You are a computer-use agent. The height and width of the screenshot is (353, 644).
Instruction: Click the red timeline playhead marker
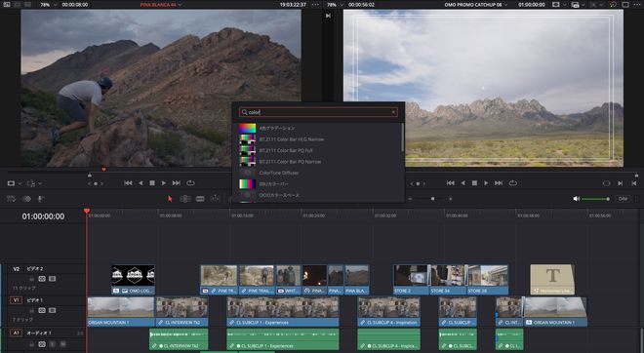pyautogui.click(x=87, y=211)
